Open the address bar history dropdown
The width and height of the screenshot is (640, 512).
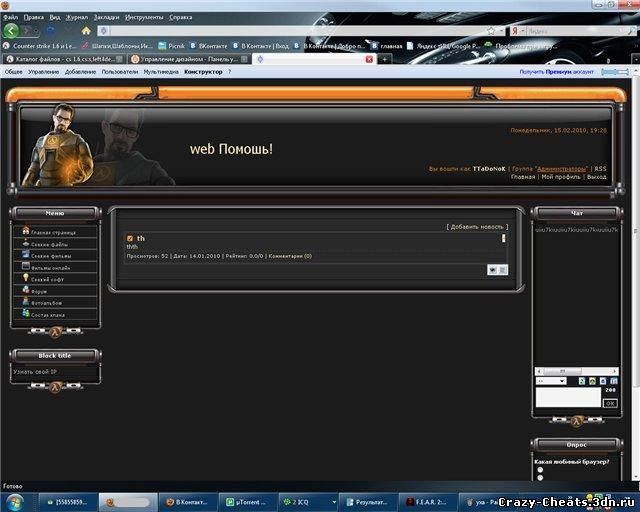click(501, 31)
